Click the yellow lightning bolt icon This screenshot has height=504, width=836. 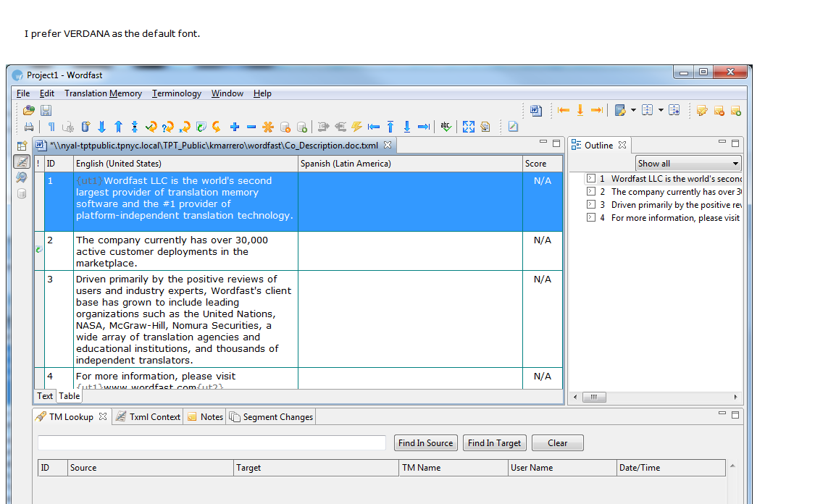click(x=356, y=127)
